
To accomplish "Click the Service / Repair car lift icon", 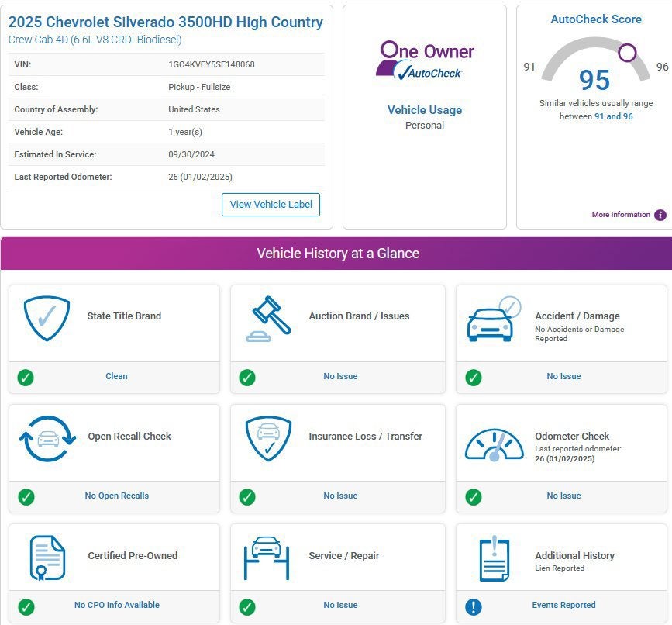I will pyautogui.click(x=267, y=558).
